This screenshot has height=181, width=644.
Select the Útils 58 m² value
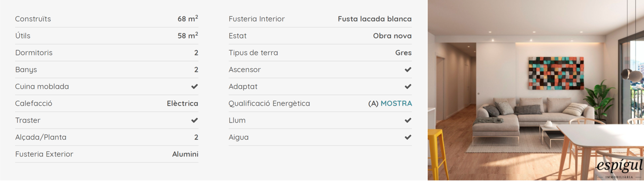pos(188,36)
